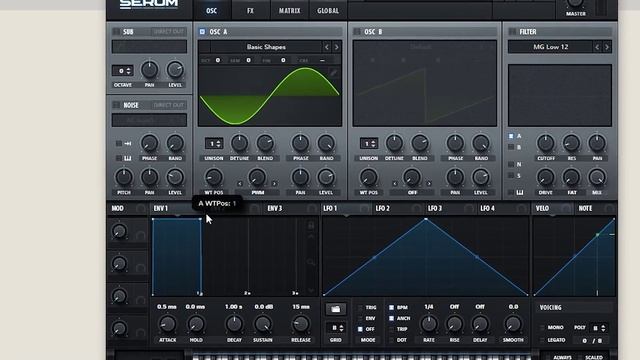This screenshot has height=360, width=640.
Task: Click the Filter Res knob
Action: [x=571, y=143]
